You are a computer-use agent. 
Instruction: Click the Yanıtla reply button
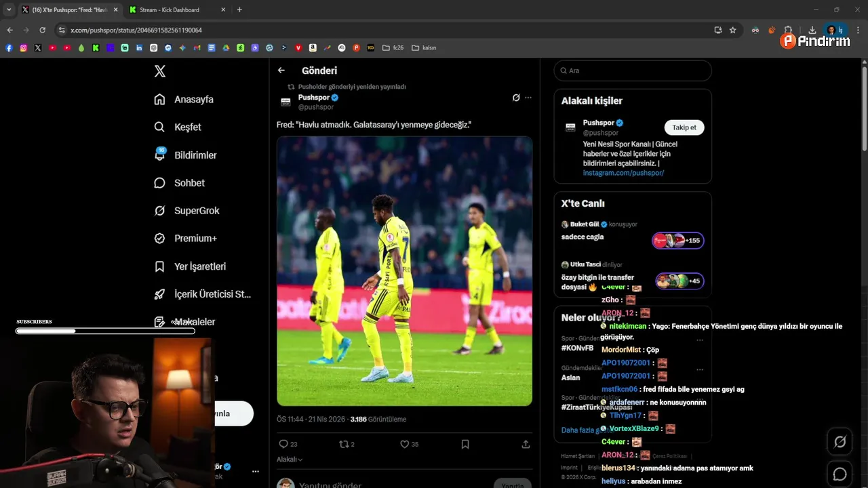point(512,484)
